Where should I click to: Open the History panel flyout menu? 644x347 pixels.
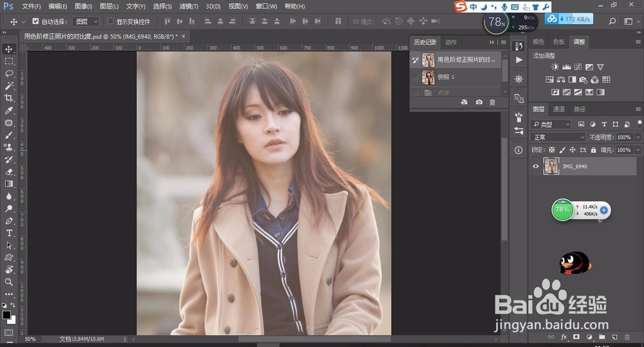point(504,42)
